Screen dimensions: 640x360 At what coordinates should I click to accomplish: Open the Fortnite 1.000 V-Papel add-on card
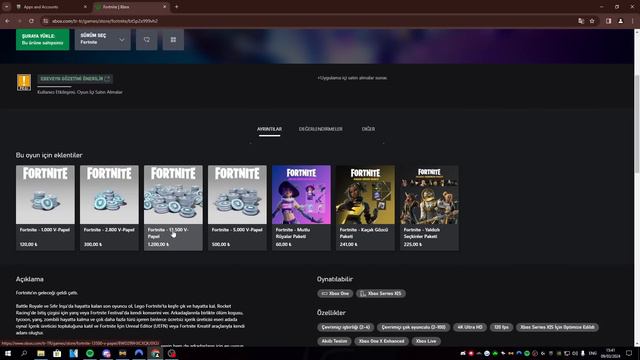pyautogui.click(x=45, y=208)
